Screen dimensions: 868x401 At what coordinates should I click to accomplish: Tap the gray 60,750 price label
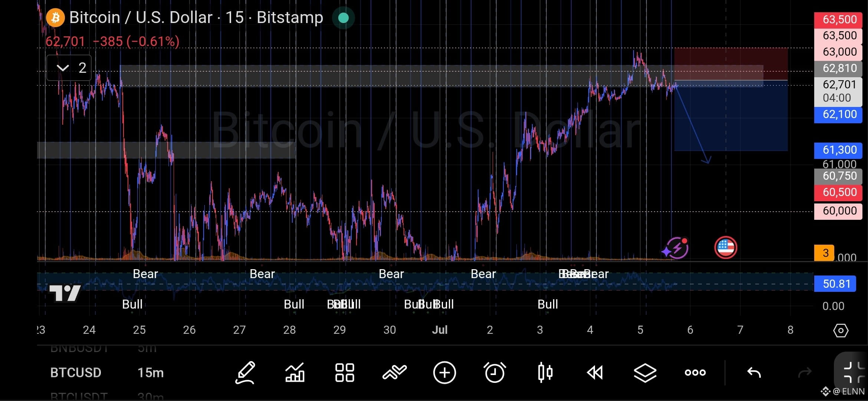[838, 176]
